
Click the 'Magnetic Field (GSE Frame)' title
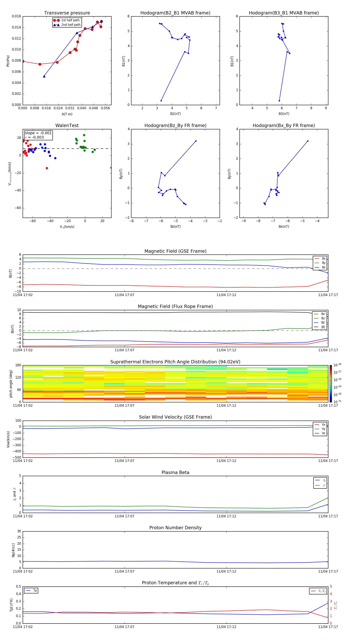[x=175, y=251]
